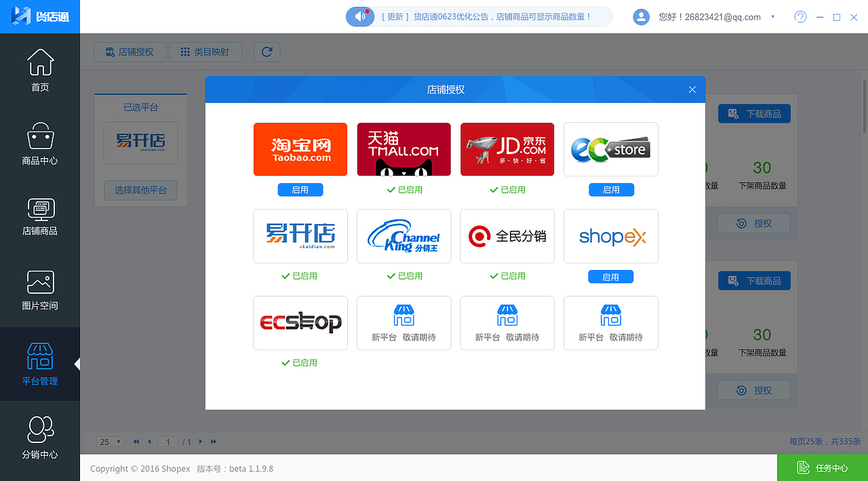Open 图片空间 image space
Image resolution: width=868 pixels, height=481 pixels.
point(40,290)
